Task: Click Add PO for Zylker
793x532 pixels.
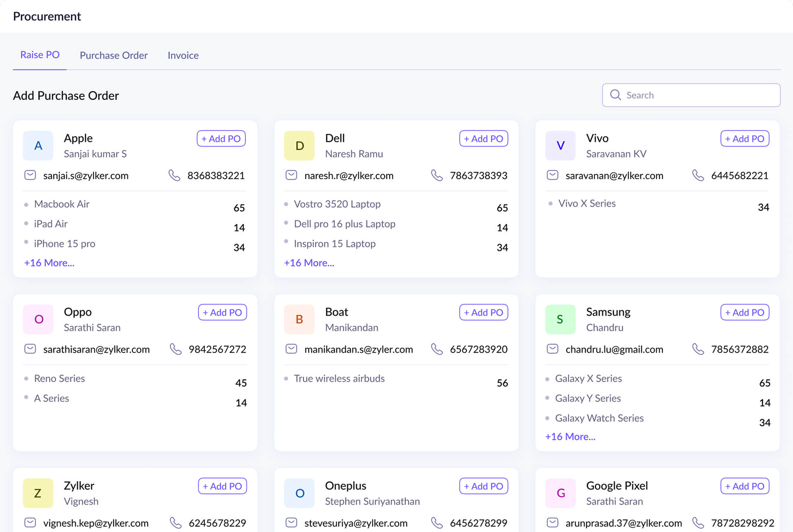Action: [x=223, y=486]
